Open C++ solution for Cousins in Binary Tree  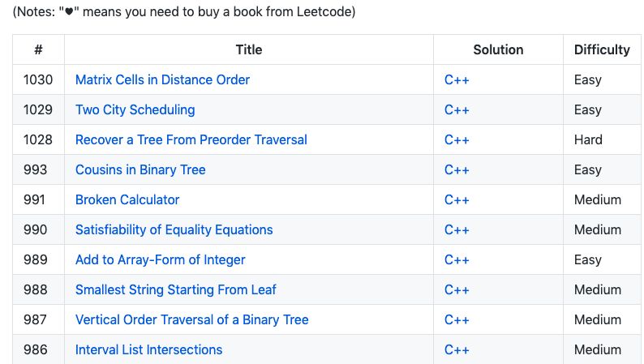click(x=457, y=169)
